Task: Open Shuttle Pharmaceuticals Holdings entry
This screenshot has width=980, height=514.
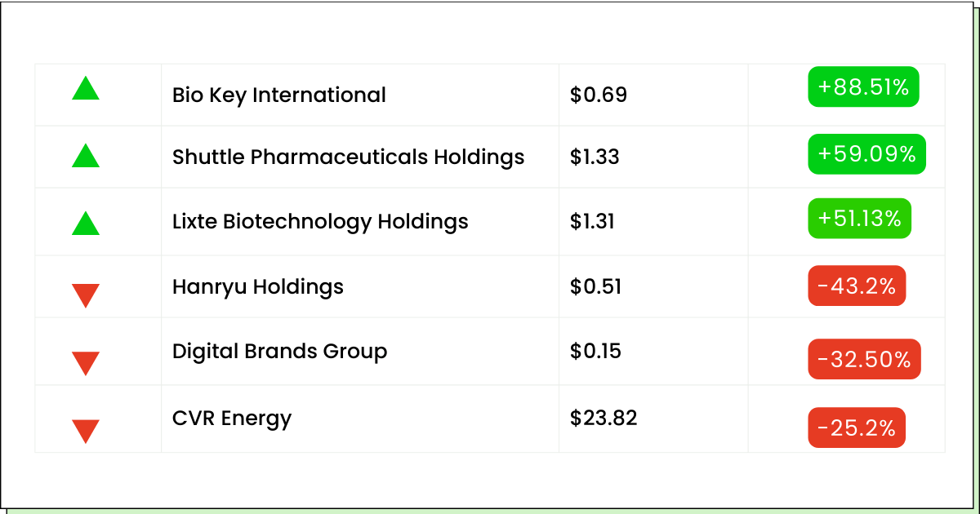Action: click(x=349, y=157)
